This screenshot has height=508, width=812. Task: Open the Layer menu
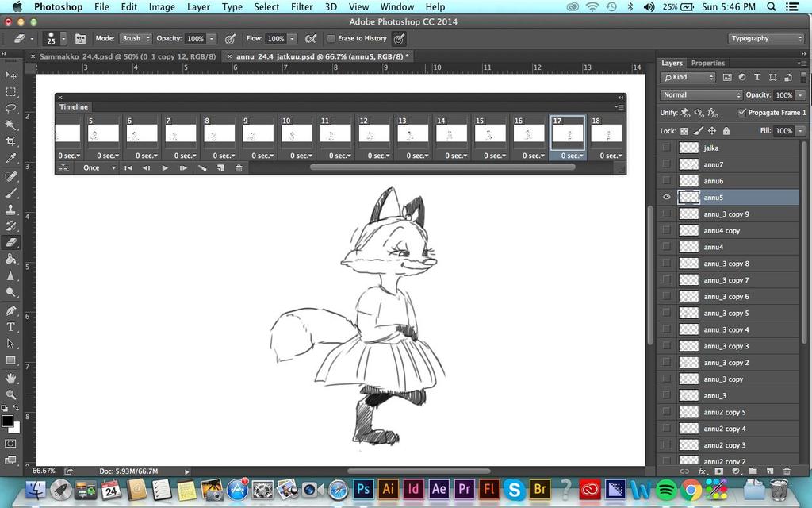pyautogui.click(x=198, y=6)
